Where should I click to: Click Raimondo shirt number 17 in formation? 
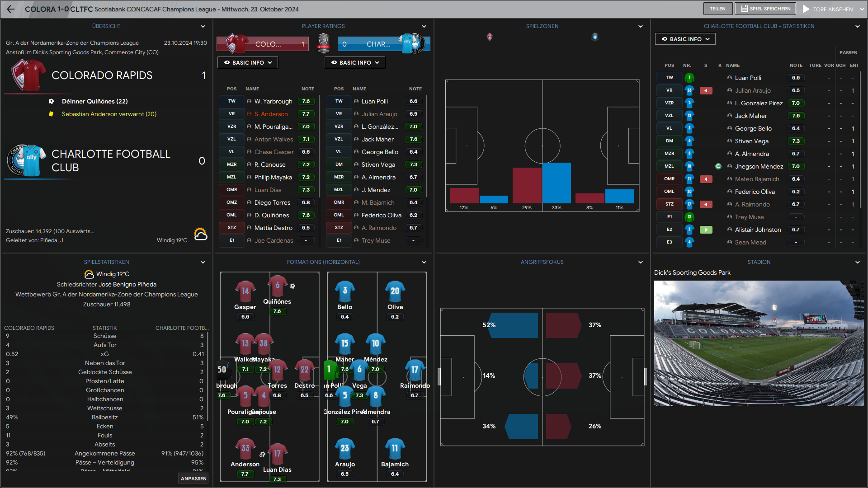[x=415, y=370]
